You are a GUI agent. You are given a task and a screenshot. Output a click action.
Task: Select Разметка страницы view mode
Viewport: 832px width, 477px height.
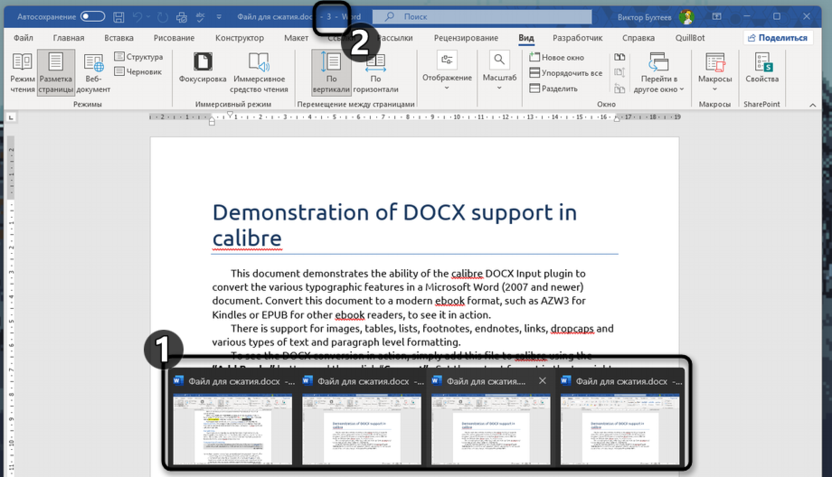[56, 73]
